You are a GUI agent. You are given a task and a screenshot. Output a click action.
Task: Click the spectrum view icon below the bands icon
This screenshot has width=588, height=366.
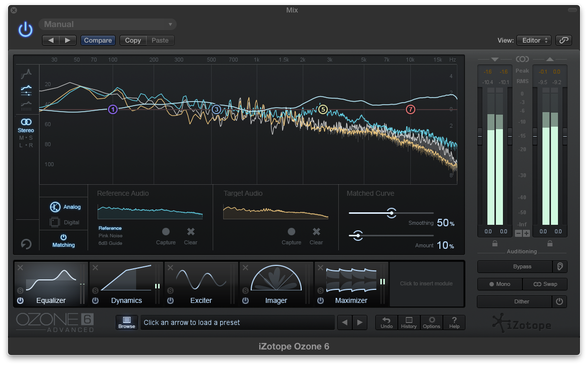point(26,106)
